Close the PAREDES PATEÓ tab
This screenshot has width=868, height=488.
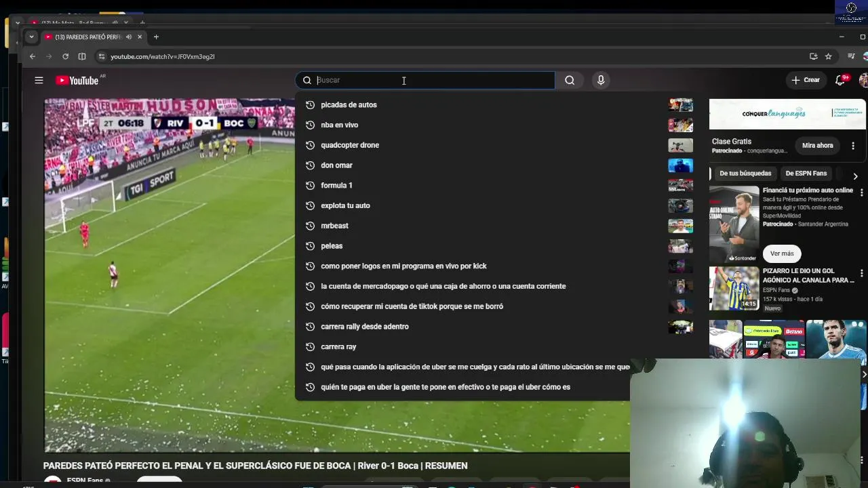point(140,37)
